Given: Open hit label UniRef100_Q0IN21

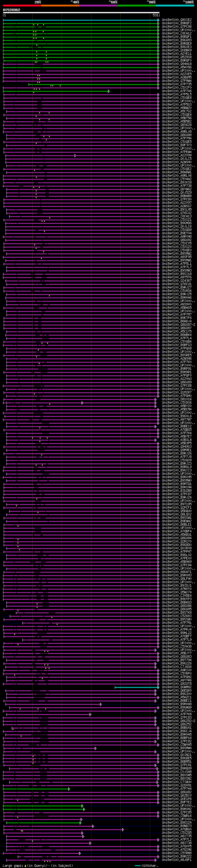Looking at the screenshot, I should 177,755.
